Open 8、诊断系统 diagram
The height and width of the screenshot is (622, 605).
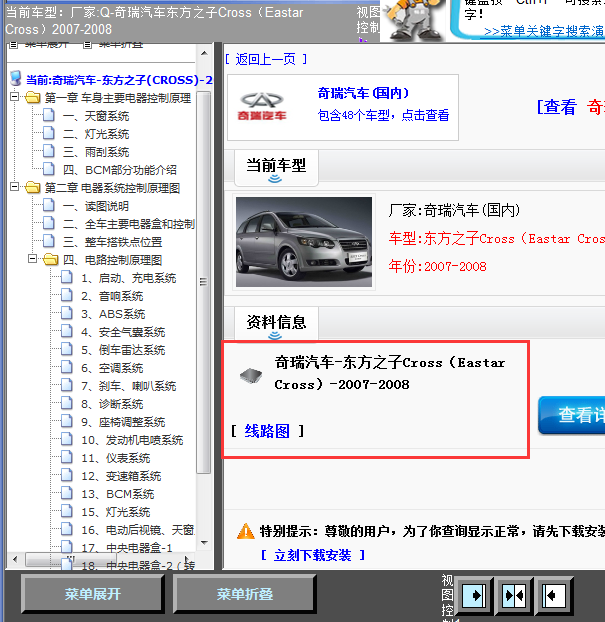coord(112,404)
